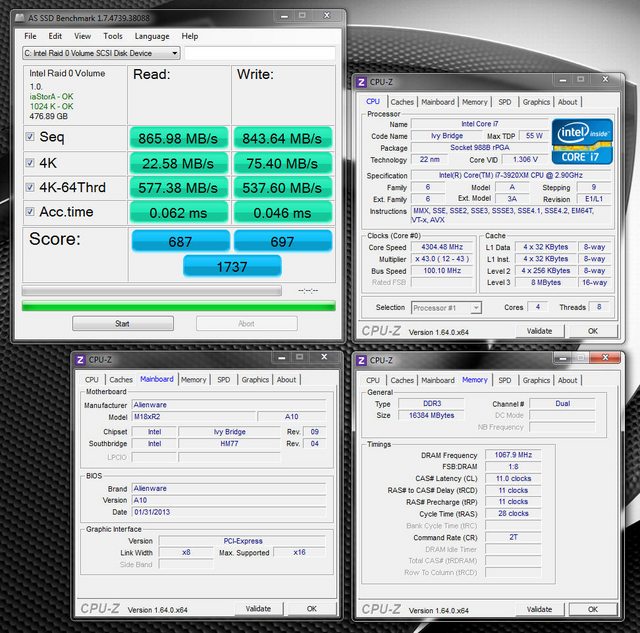Click Validate in the Memory CPU-Z window
Image resolution: width=640 pixels, height=633 pixels.
pyautogui.click(x=539, y=609)
